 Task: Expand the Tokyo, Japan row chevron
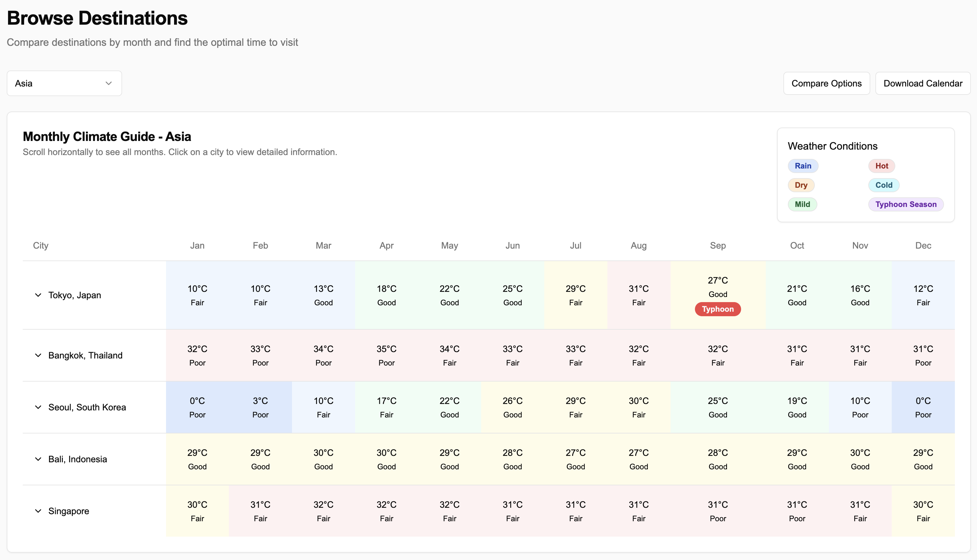[x=38, y=295]
